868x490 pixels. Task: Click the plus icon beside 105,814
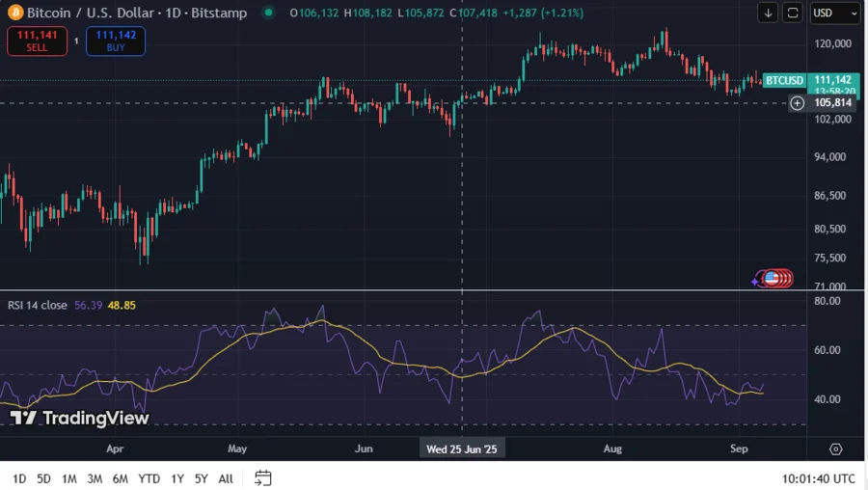(x=798, y=103)
